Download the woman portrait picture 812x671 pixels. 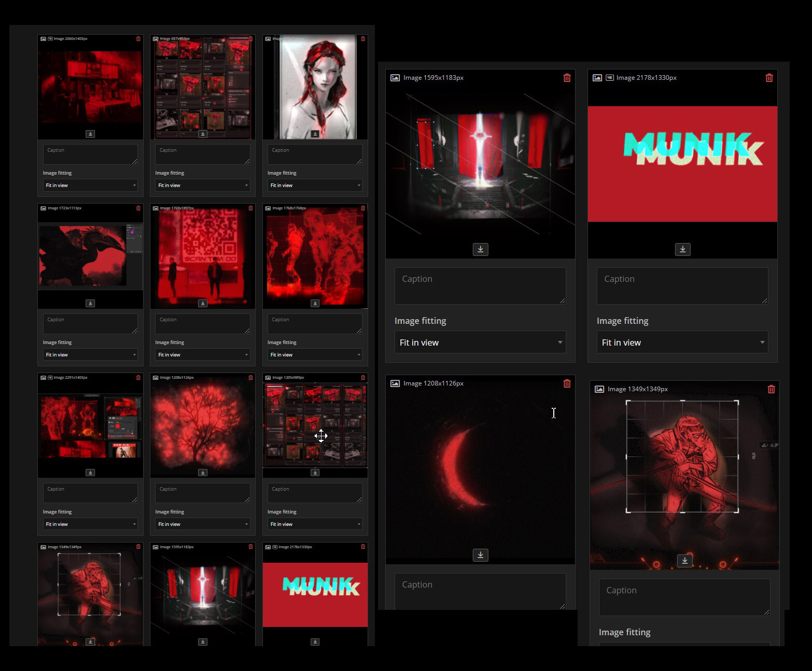[315, 134]
